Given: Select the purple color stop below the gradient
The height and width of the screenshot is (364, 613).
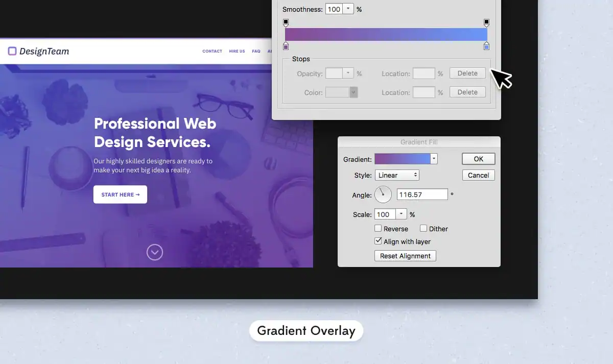Looking at the screenshot, I should [286, 46].
